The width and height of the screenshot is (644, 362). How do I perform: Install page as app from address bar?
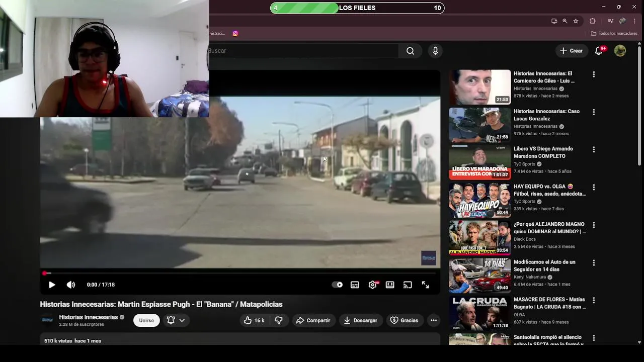coord(554,21)
